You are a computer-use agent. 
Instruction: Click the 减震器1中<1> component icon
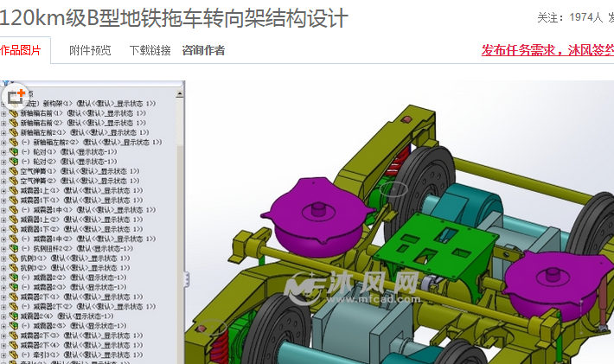14,210
